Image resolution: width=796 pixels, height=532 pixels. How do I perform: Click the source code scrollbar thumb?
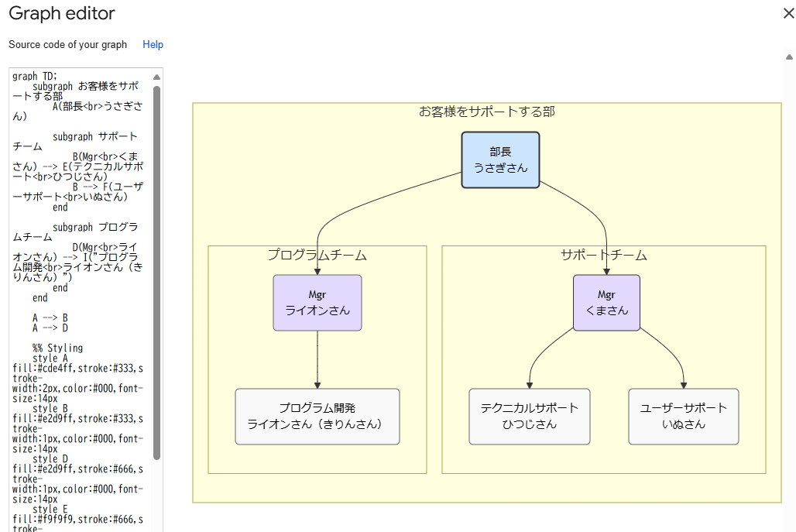[x=157, y=273]
